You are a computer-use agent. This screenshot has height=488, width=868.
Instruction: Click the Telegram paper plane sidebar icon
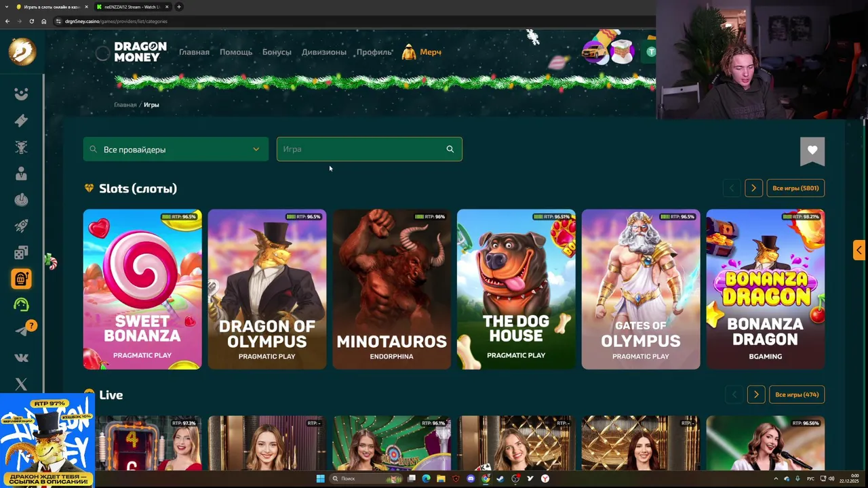pos(21,331)
